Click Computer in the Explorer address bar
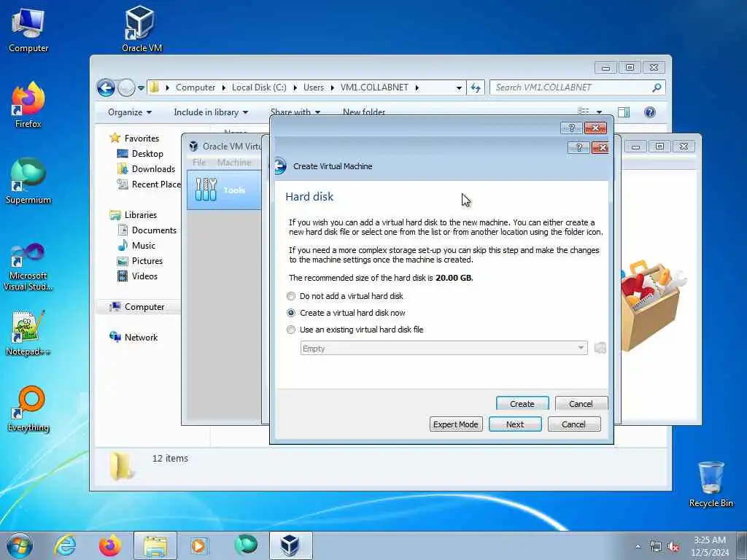 [x=196, y=87]
